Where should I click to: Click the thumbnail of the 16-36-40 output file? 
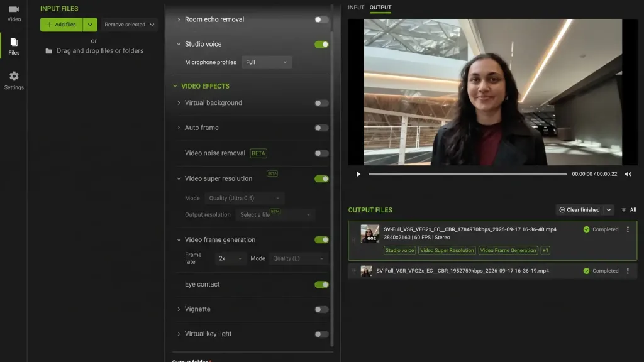pos(370,234)
